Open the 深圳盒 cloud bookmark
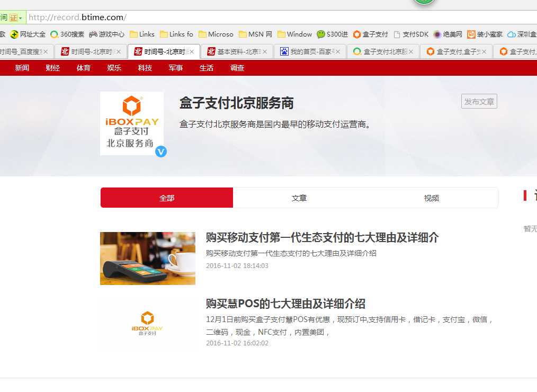 (522, 34)
